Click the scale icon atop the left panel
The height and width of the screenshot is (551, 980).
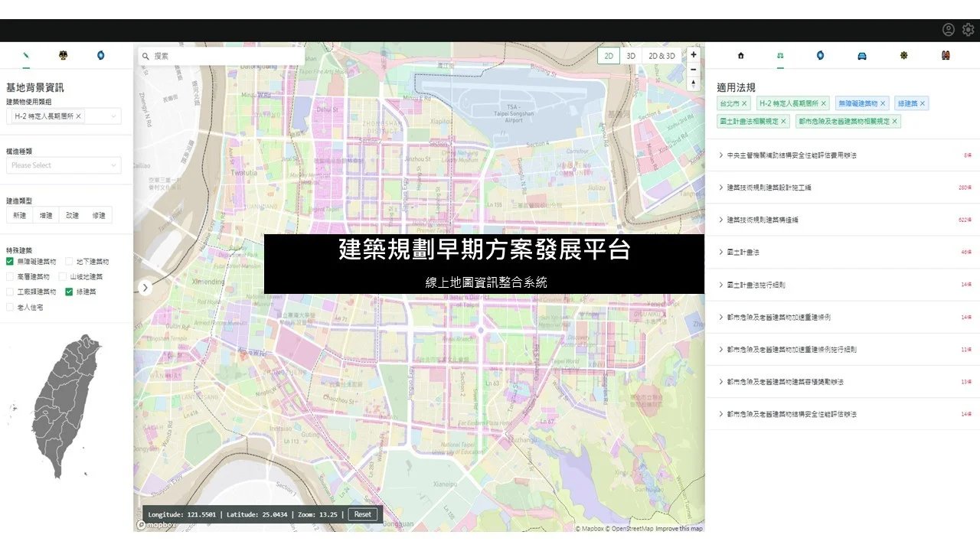click(x=63, y=55)
